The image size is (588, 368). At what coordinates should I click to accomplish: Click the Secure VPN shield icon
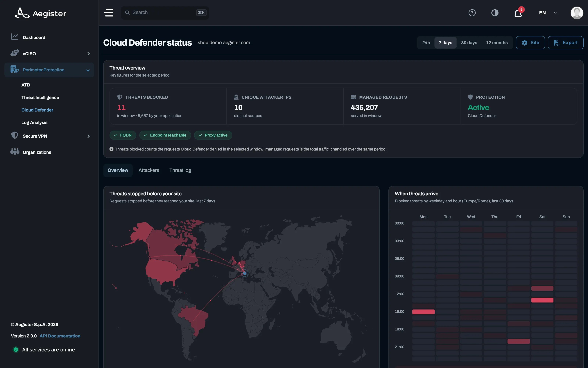(15, 135)
